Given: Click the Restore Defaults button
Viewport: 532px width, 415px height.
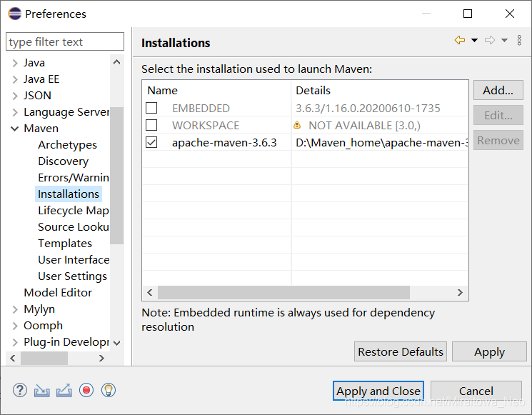Looking at the screenshot, I should pos(401,351).
